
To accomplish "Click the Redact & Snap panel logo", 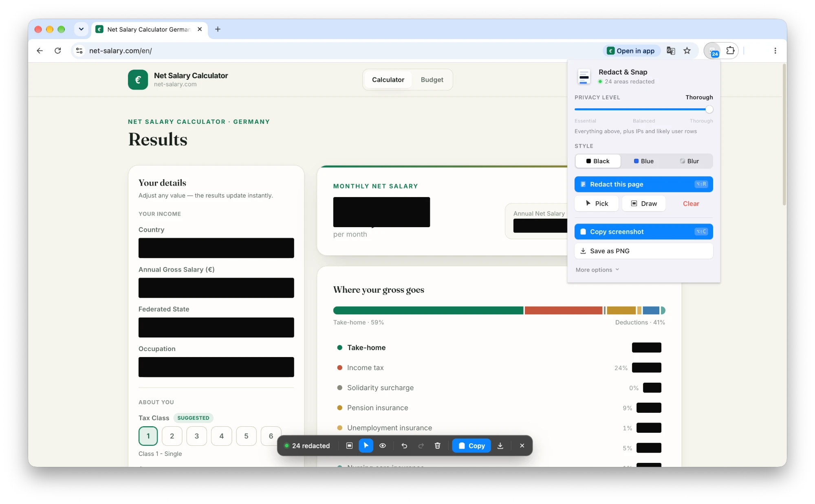I will pyautogui.click(x=584, y=76).
